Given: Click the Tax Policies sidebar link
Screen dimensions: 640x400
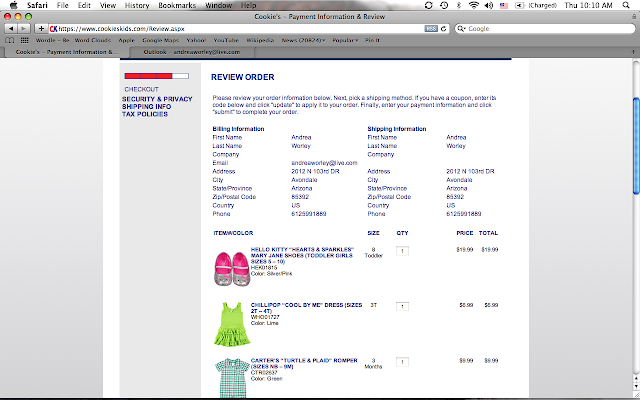Looking at the screenshot, I should [145, 114].
